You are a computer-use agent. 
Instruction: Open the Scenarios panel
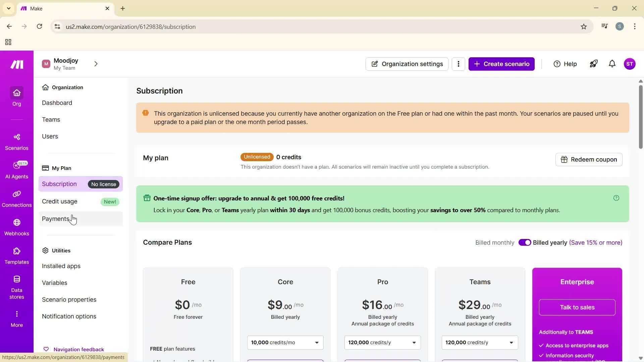tap(16, 141)
